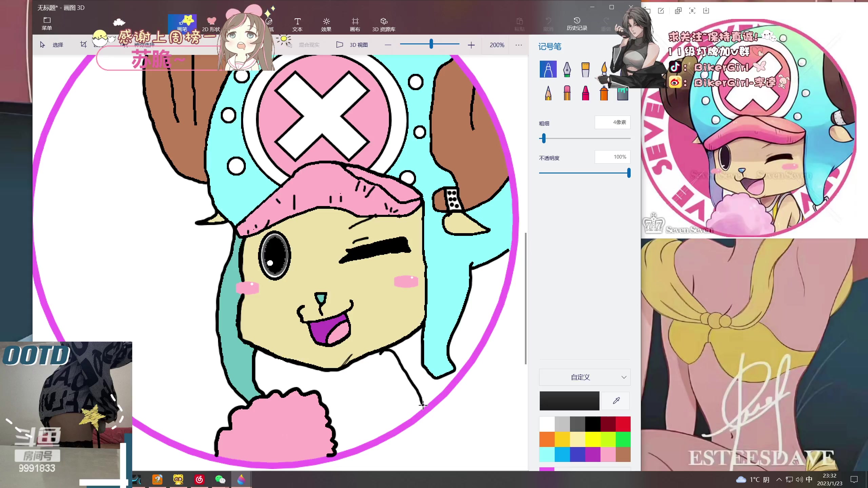Select the Oil brush tool
This screenshot has height=488, width=868.
pyautogui.click(x=585, y=69)
